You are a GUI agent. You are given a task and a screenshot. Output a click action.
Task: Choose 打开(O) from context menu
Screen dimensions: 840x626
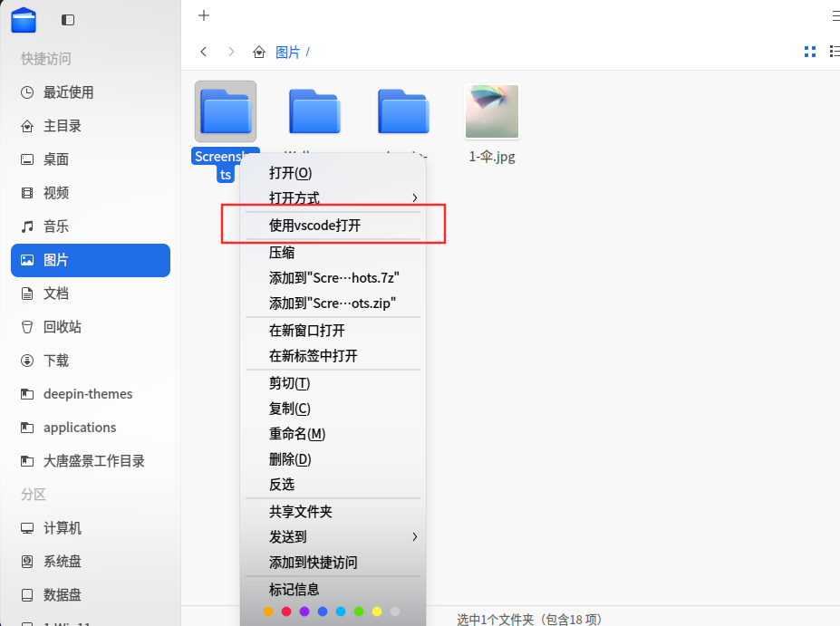333,173
